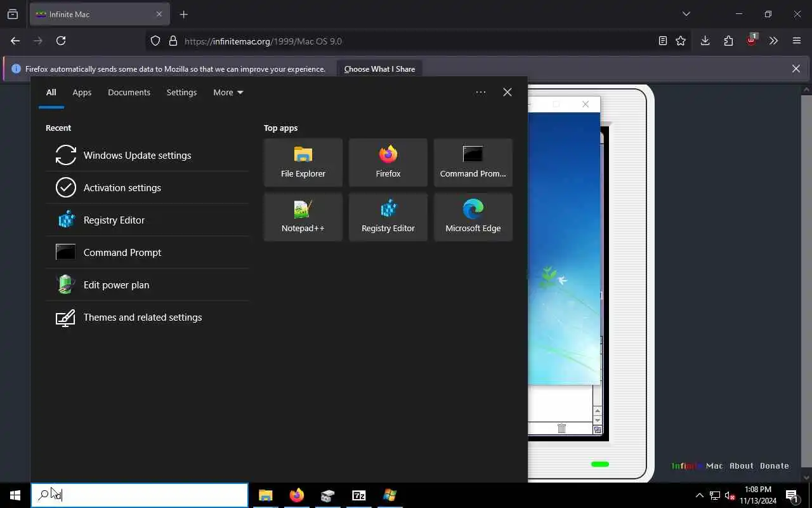Image resolution: width=812 pixels, height=508 pixels.
Task: Click the muted volume tray icon
Action: pos(730,495)
